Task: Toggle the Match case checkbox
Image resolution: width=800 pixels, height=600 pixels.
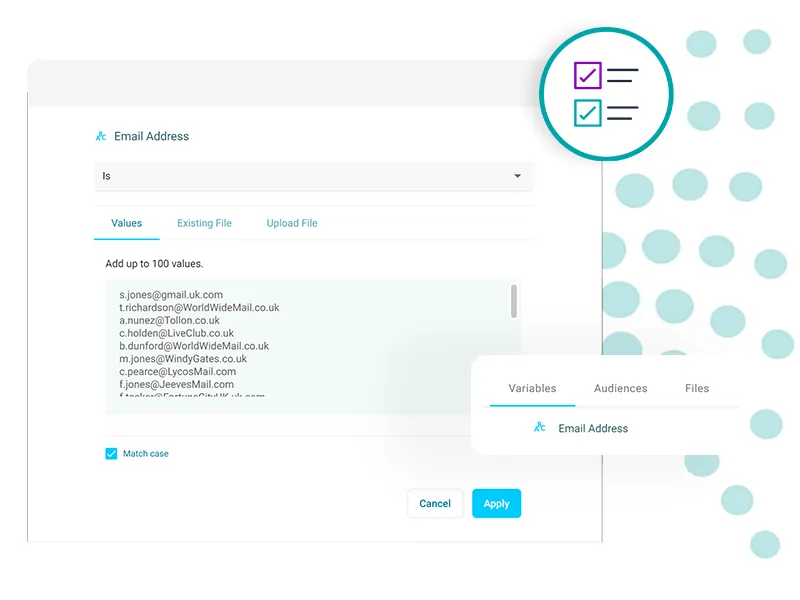Action: click(x=111, y=454)
